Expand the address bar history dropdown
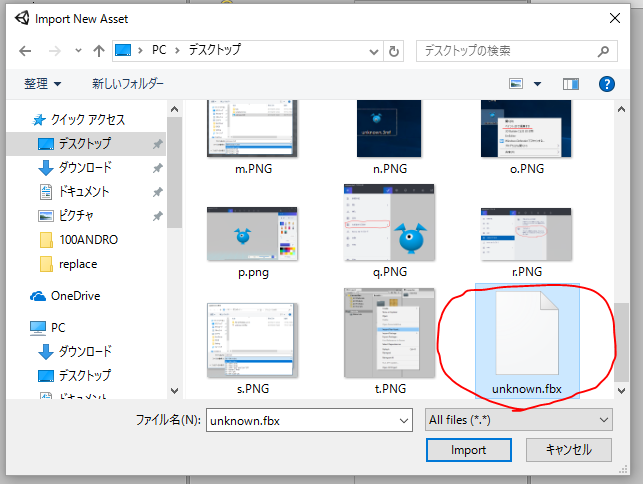Viewport: 643px width, 484px height. coord(373,51)
